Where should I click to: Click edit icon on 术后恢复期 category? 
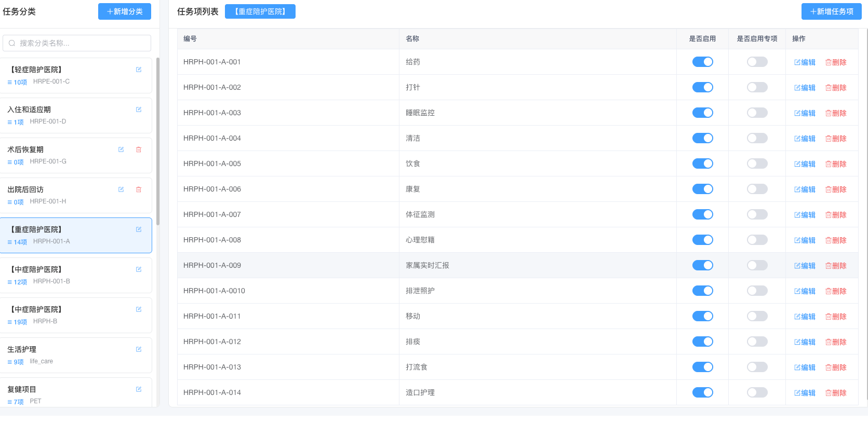[x=121, y=149]
